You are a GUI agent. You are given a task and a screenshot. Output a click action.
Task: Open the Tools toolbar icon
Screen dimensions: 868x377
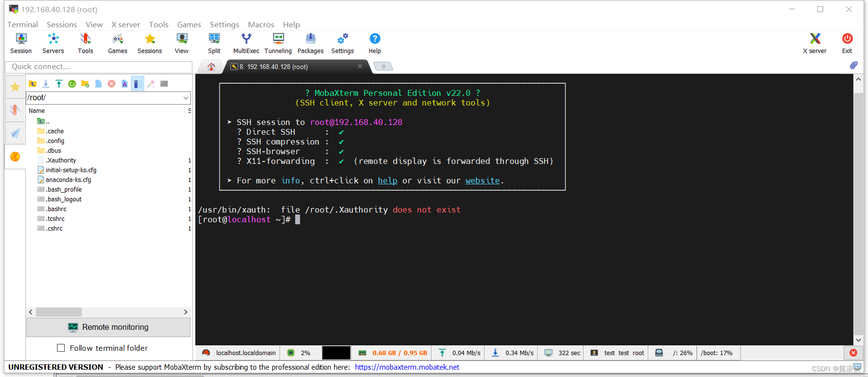coord(85,43)
